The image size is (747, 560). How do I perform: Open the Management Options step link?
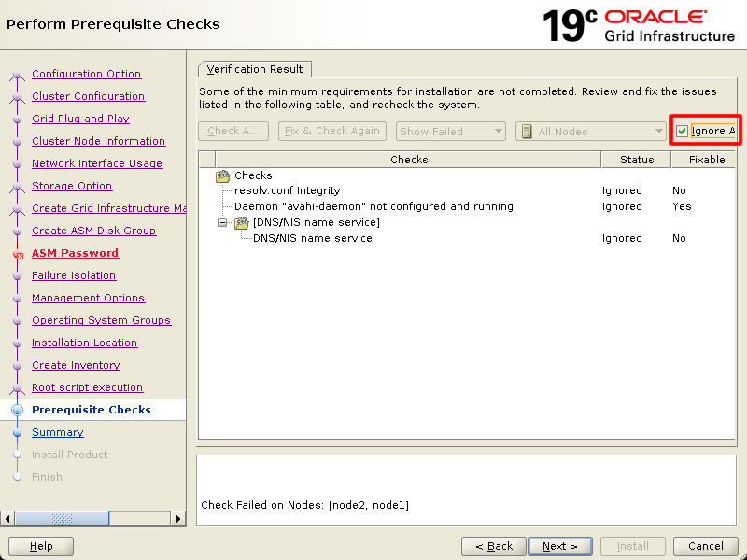tap(88, 298)
